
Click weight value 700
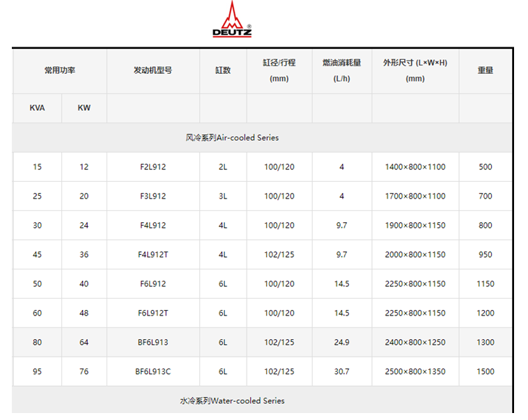[486, 196]
